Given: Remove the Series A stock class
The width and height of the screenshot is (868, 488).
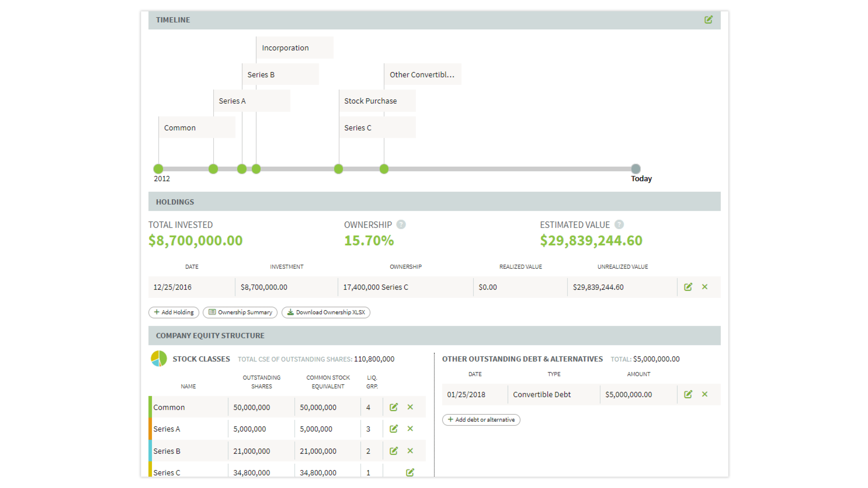Looking at the screenshot, I should tap(410, 429).
